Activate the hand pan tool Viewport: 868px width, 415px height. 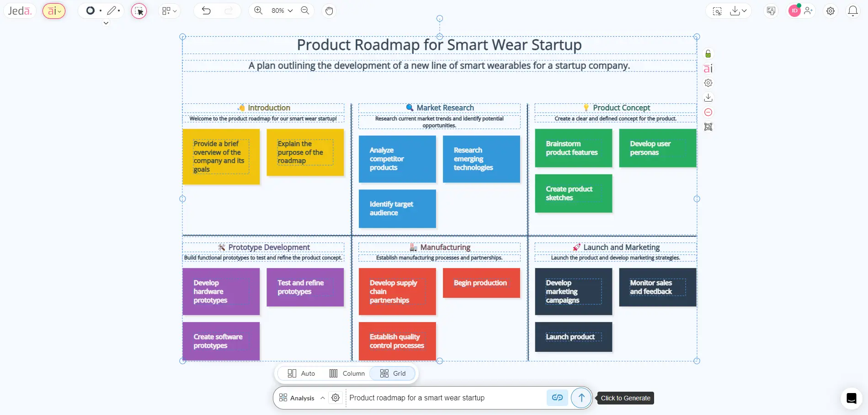329,11
